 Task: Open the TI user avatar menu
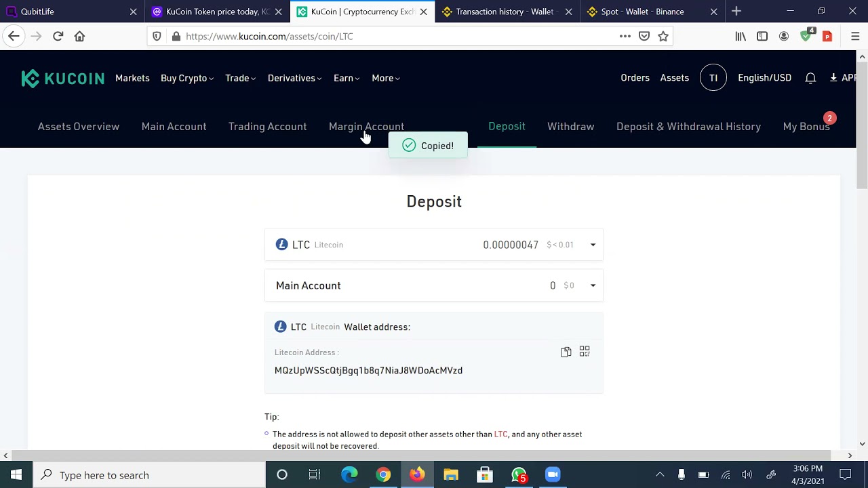click(713, 78)
